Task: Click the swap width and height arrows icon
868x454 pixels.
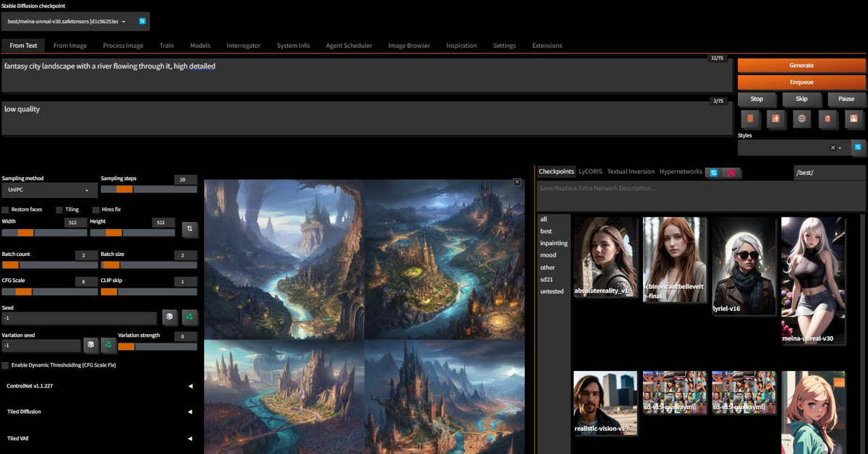Action: [x=189, y=228]
